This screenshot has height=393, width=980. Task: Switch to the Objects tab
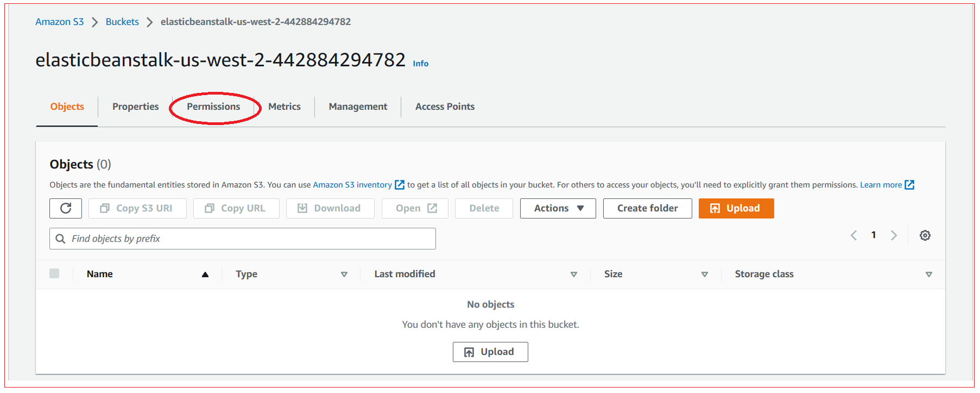click(67, 107)
